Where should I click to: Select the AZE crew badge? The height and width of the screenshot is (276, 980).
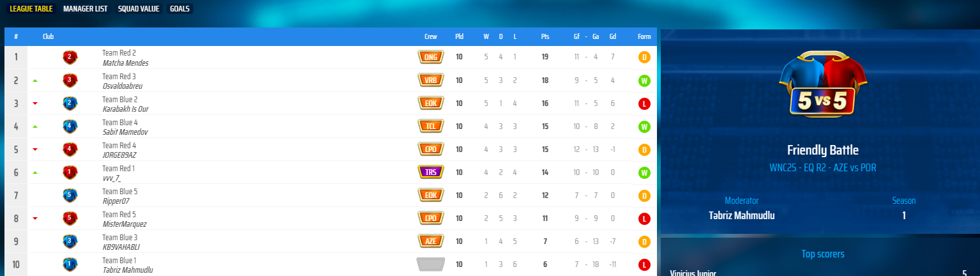431,241
